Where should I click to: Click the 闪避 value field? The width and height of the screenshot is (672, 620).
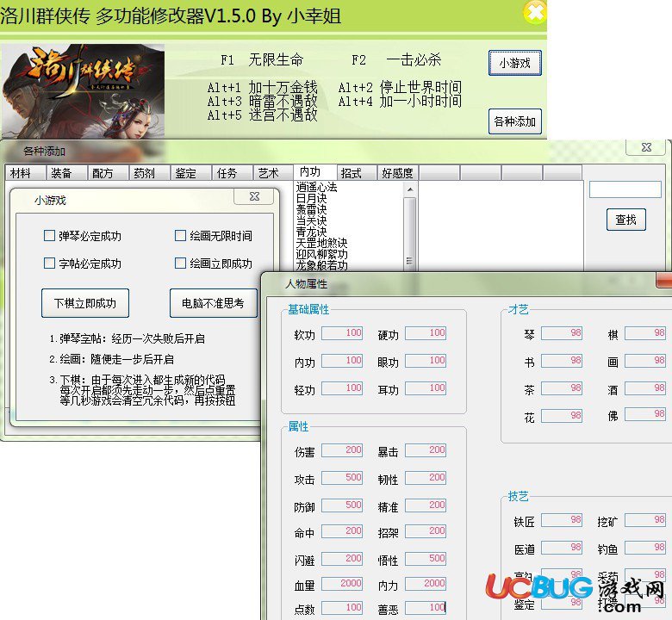342,558
